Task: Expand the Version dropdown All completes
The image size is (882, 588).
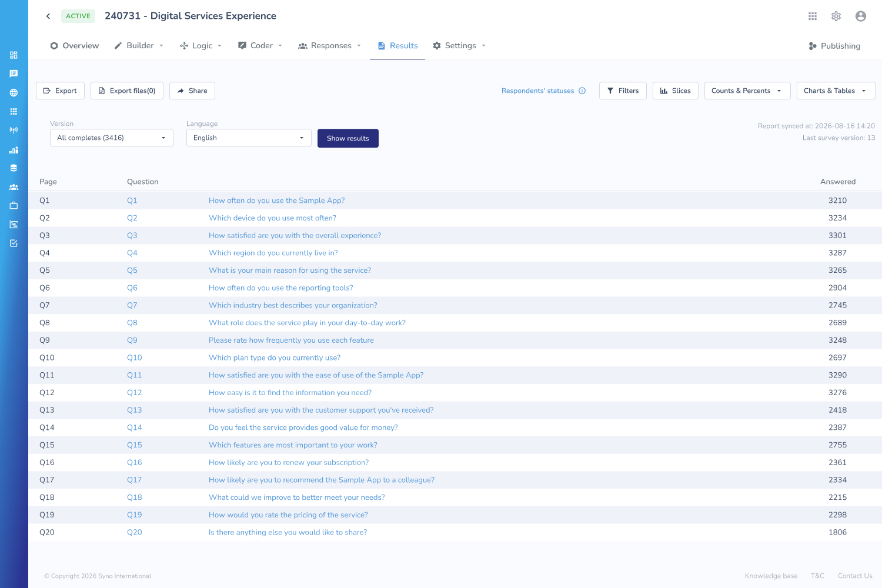Action: (x=112, y=138)
